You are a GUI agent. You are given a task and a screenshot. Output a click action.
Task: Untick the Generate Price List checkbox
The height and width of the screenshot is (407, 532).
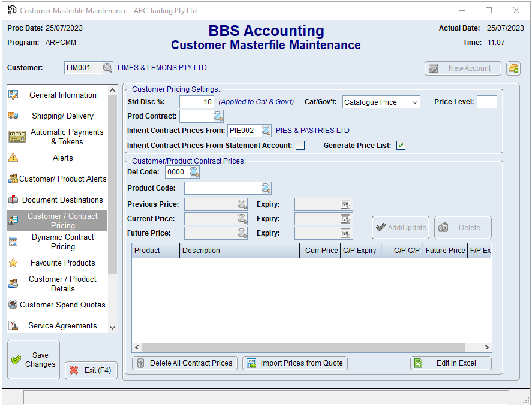(x=401, y=145)
